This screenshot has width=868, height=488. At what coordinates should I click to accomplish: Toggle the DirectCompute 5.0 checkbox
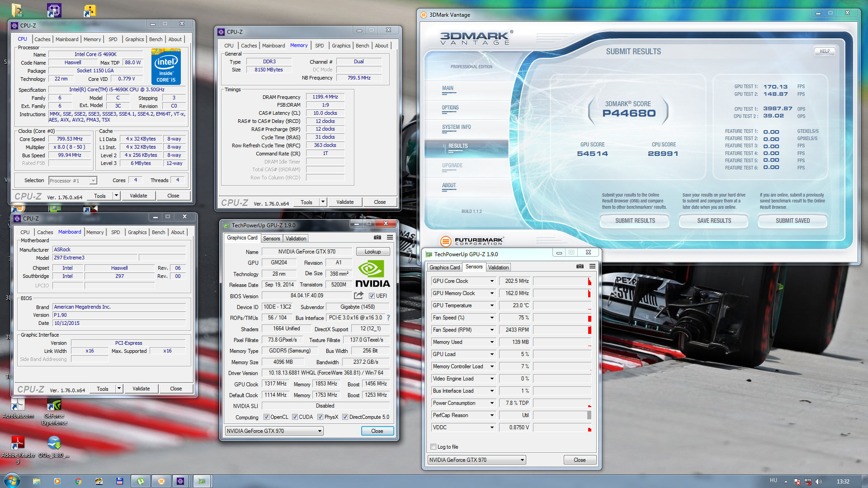(x=345, y=417)
